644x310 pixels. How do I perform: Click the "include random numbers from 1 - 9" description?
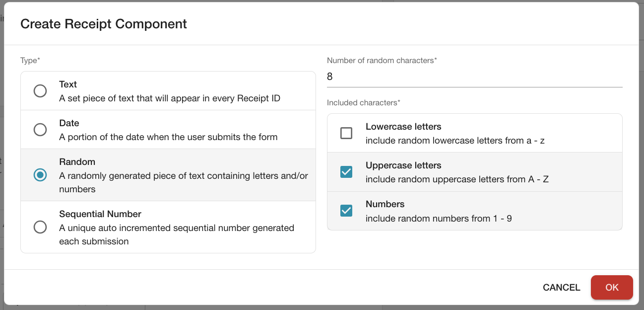pyautogui.click(x=439, y=218)
